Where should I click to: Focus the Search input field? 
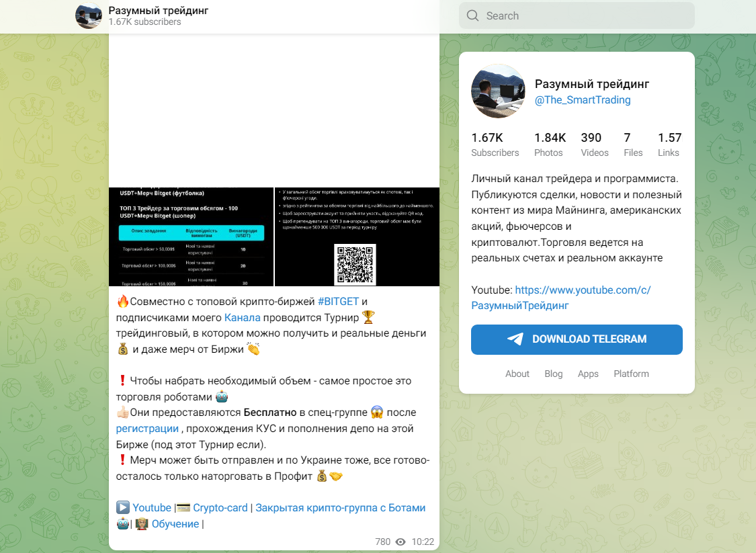[x=577, y=16]
